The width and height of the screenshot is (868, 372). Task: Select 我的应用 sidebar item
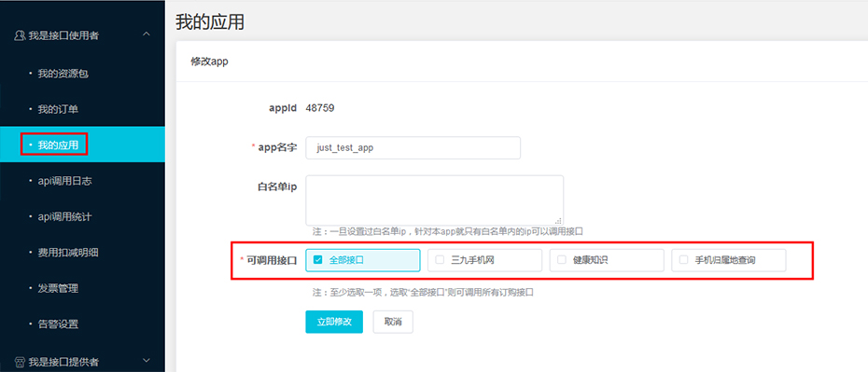(82, 145)
